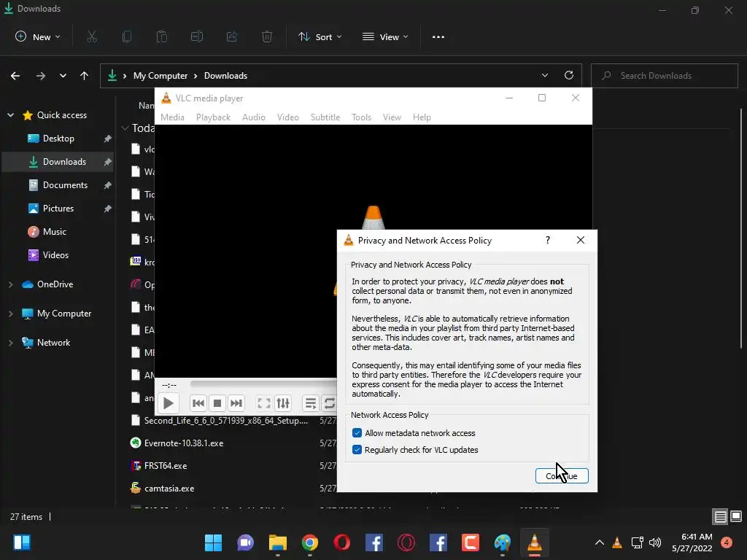The image size is (747, 560).
Task: Toggle VLC playlist icon
Action: [311, 403]
